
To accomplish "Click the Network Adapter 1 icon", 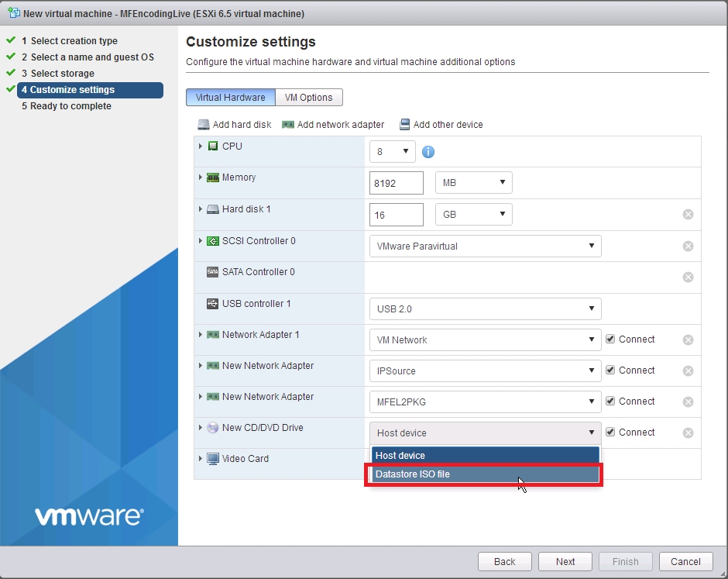I will tap(213, 335).
